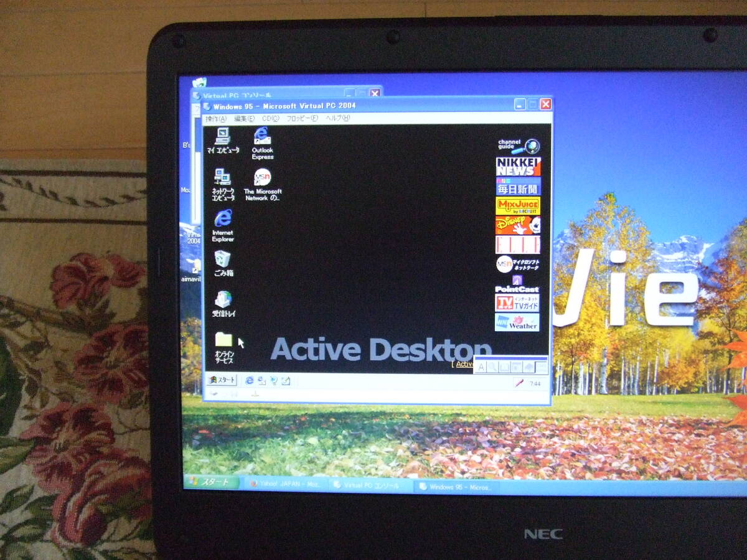Open the channel guide button
This screenshot has height=560, width=747.
point(518,146)
